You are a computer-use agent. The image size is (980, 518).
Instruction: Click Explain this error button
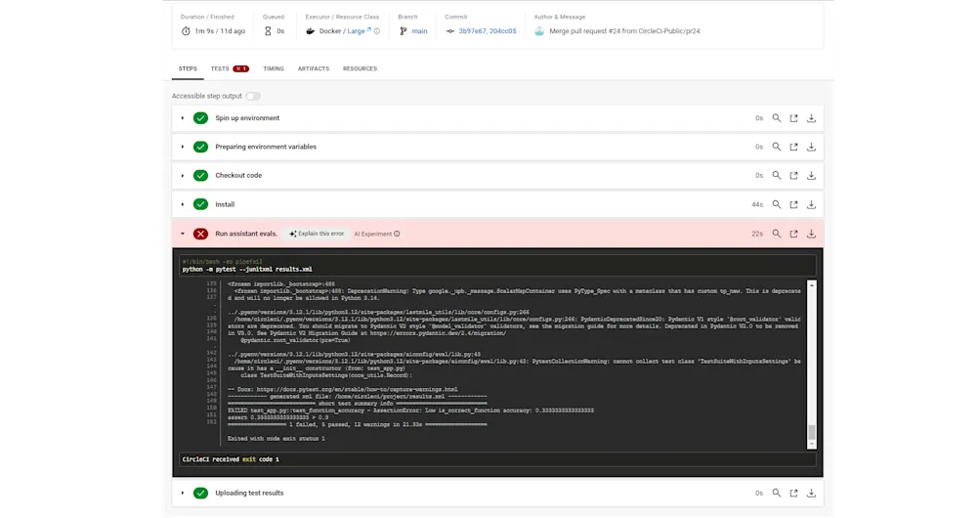(x=317, y=234)
